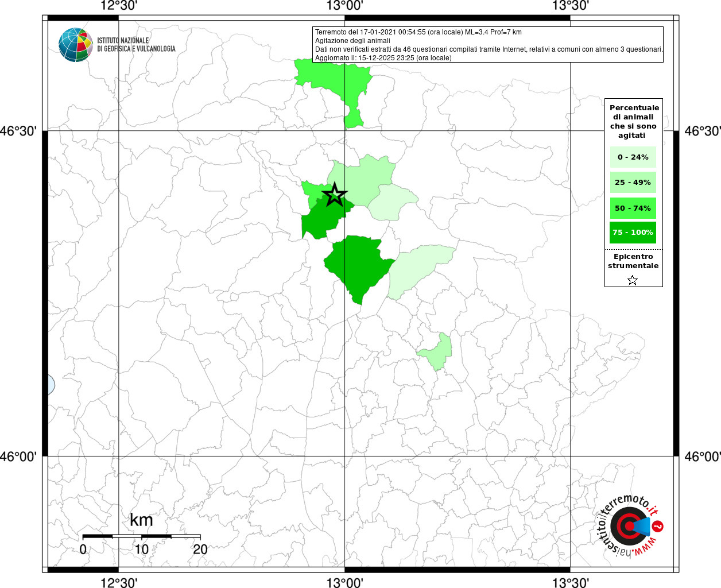721x588 pixels.
Task: Select the 50 - 74% legend swatch
Action: click(633, 208)
